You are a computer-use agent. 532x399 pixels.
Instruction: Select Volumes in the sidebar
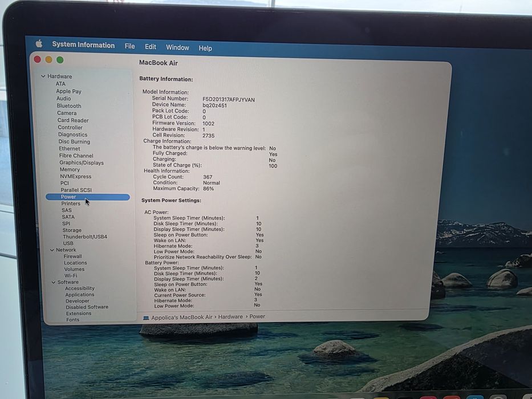click(x=74, y=269)
